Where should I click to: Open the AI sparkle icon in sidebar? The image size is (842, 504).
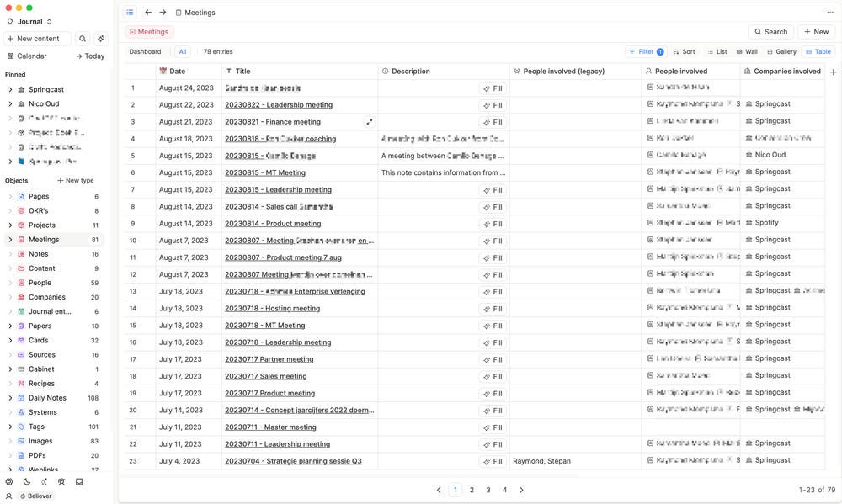(101, 39)
